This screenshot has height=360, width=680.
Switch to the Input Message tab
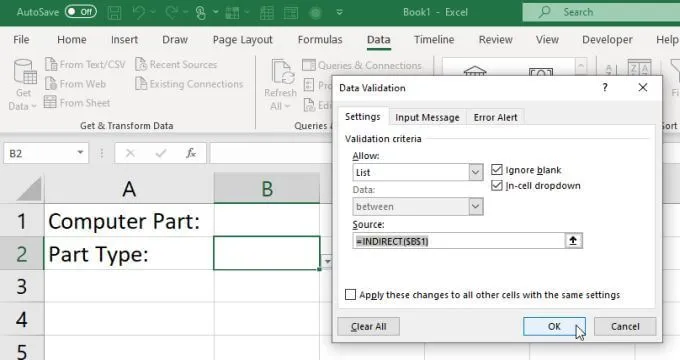point(427,117)
